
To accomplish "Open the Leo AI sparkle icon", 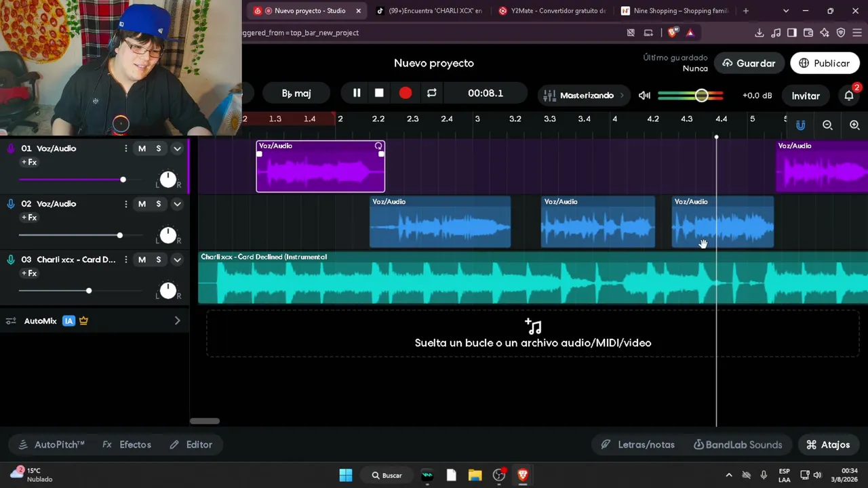I will click(825, 33).
